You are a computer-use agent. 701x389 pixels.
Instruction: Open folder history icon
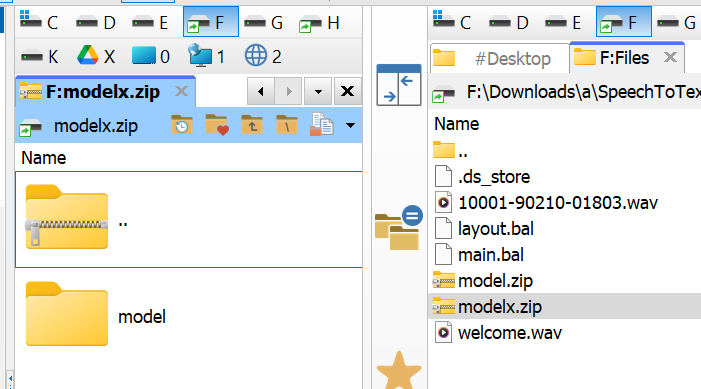pyautogui.click(x=182, y=126)
